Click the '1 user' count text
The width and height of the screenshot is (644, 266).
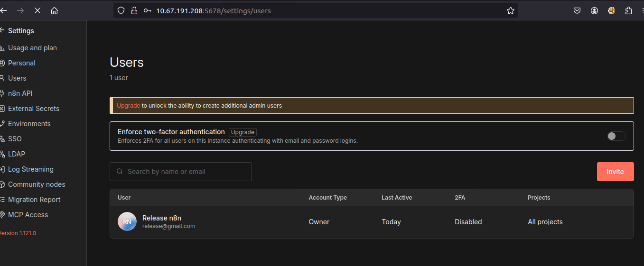click(119, 78)
